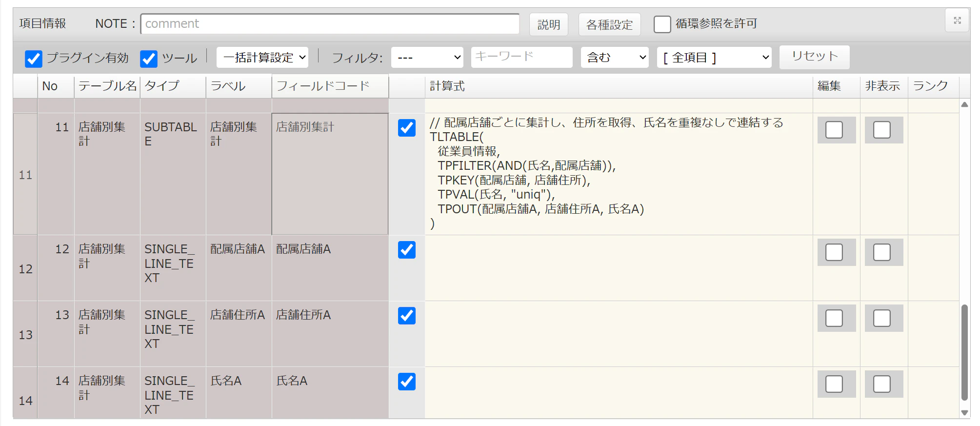The image size is (980, 426).
Task: Click the expand panel icon at top right
Action: point(957,20)
